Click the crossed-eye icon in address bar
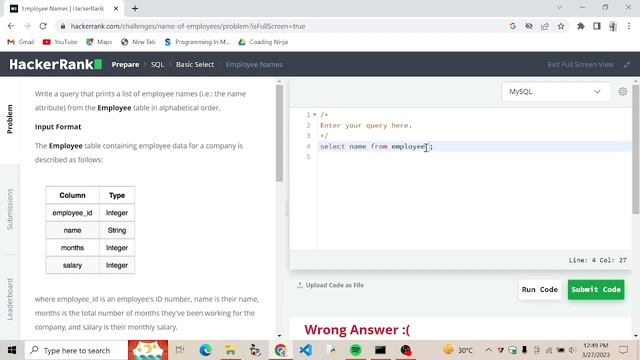This screenshot has width=640, height=360. (x=529, y=26)
